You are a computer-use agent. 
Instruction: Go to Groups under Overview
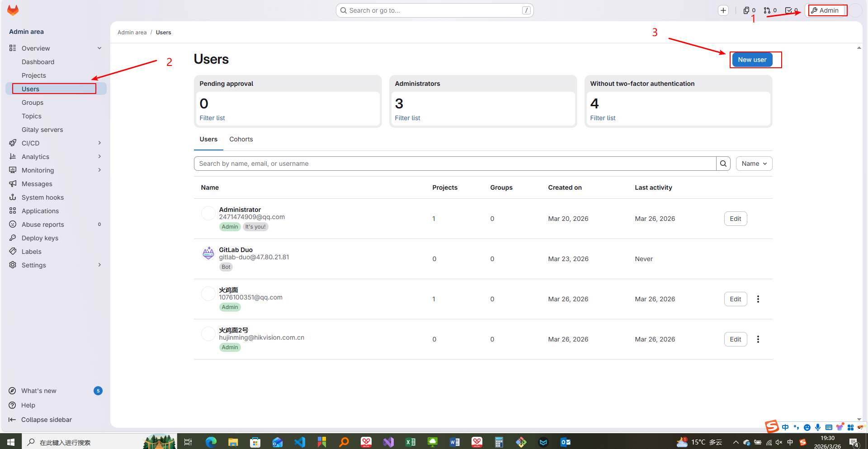[56, 103]
